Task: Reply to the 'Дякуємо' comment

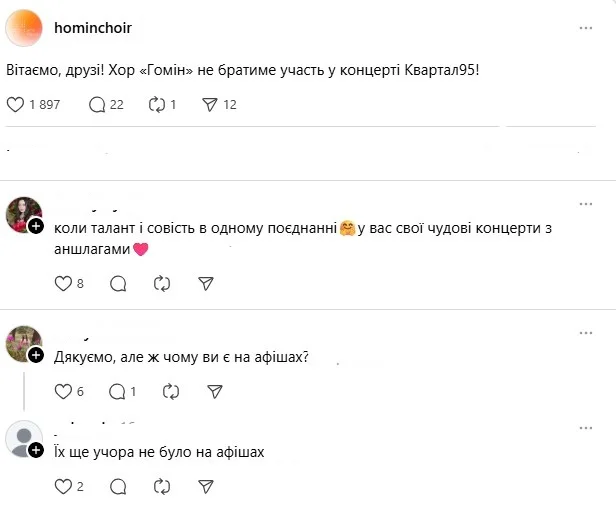Action: [x=118, y=391]
